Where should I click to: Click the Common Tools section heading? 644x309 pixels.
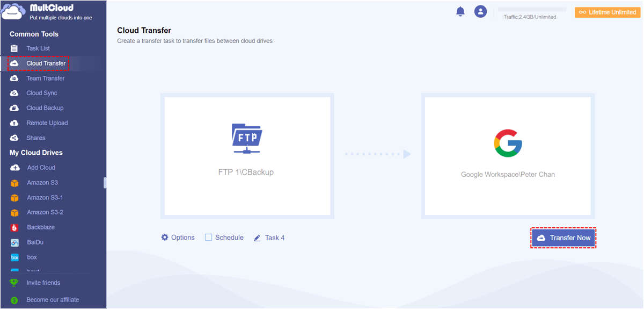(34, 34)
